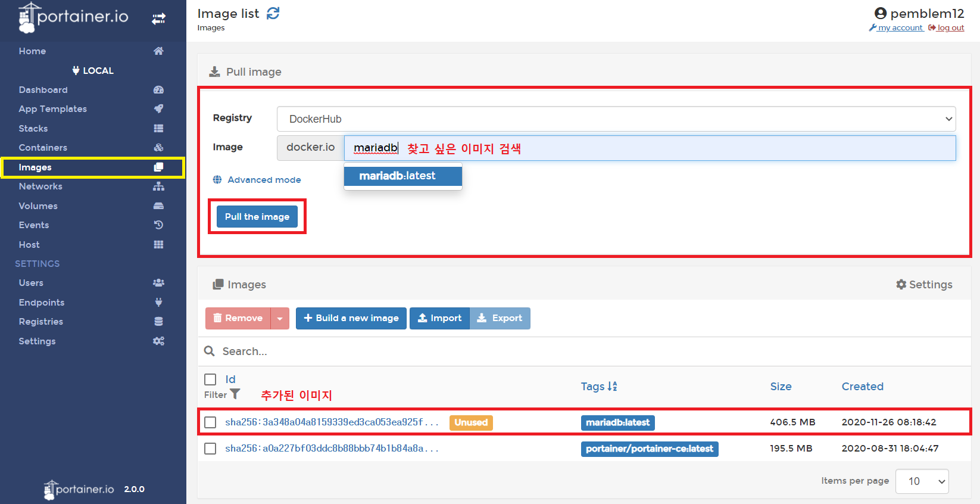Tick the select-all images checkbox
The image size is (980, 504).
point(210,379)
